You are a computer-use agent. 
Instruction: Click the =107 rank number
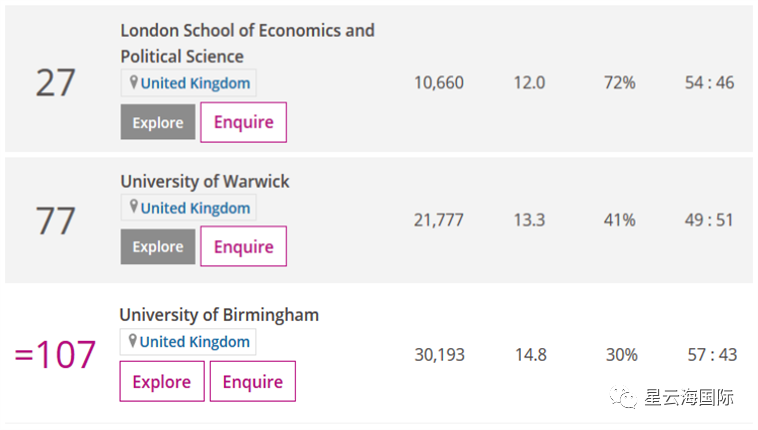tap(56, 355)
